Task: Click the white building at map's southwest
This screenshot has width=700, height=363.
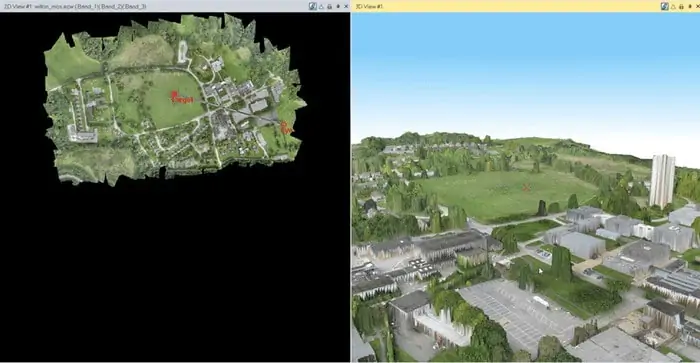Action: tap(83, 134)
